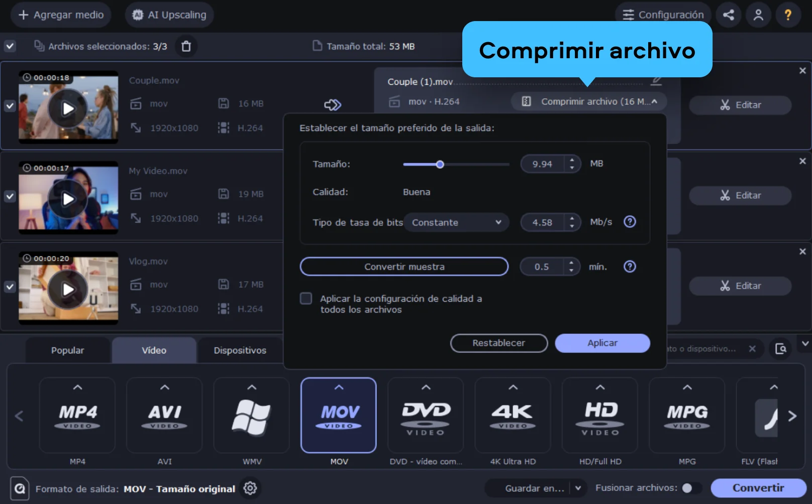Uncheck the My Video.mov file checkbox
This screenshot has height=504, width=812.
pyautogui.click(x=10, y=196)
